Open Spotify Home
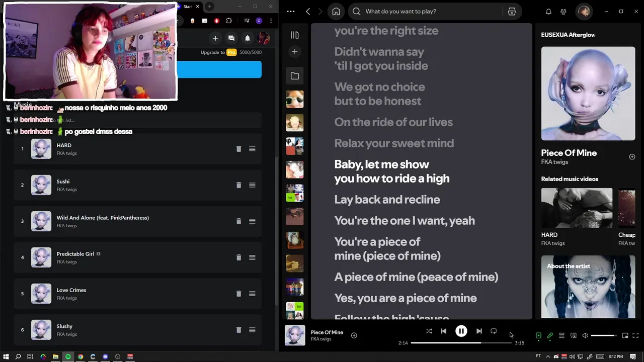 point(336,12)
